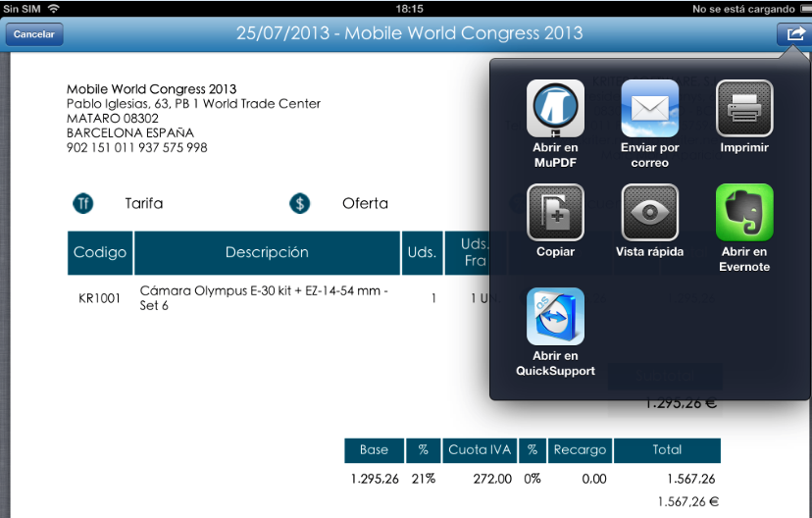
Task: Tap product code KR1001
Action: [99, 298]
